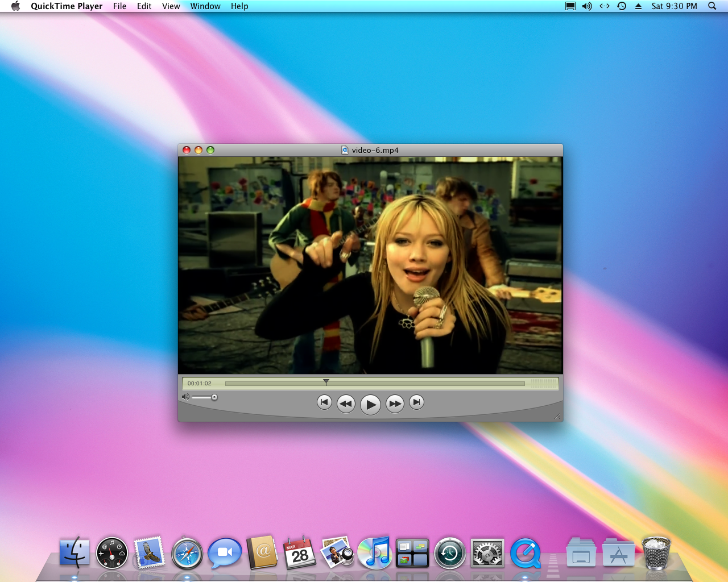Open the Applications stack in the Dock
The height and width of the screenshot is (582, 728).
(619, 553)
